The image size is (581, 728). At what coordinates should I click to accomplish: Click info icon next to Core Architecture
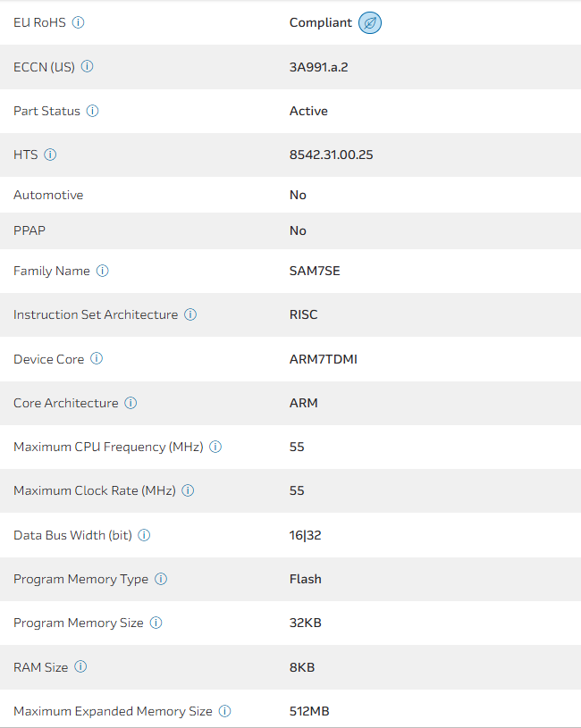pyautogui.click(x=131, y=403)
